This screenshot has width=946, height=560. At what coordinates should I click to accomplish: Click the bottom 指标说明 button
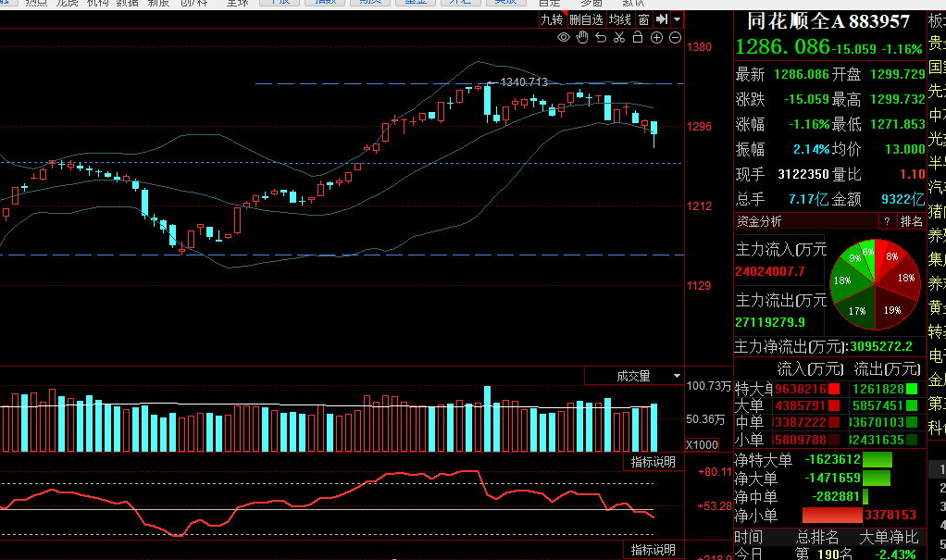[653, 550]
